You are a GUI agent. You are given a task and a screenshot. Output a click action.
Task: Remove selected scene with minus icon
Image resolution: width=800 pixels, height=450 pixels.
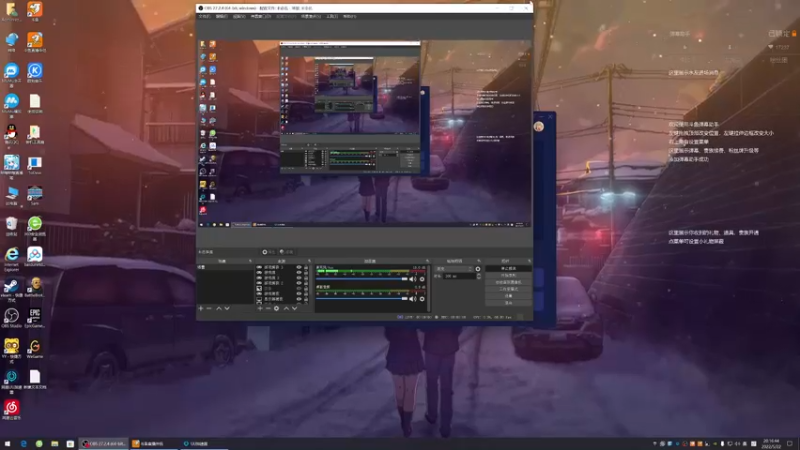pos(209,308)
